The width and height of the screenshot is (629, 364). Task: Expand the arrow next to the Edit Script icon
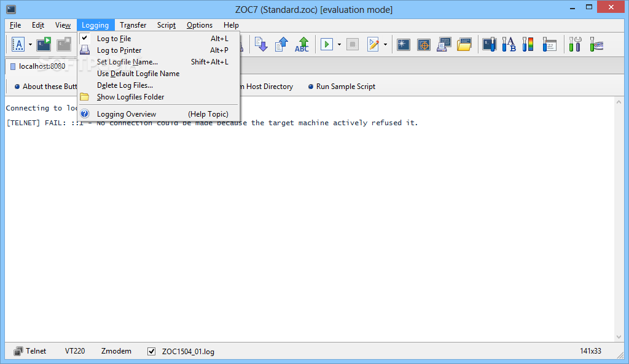(385, 44)
